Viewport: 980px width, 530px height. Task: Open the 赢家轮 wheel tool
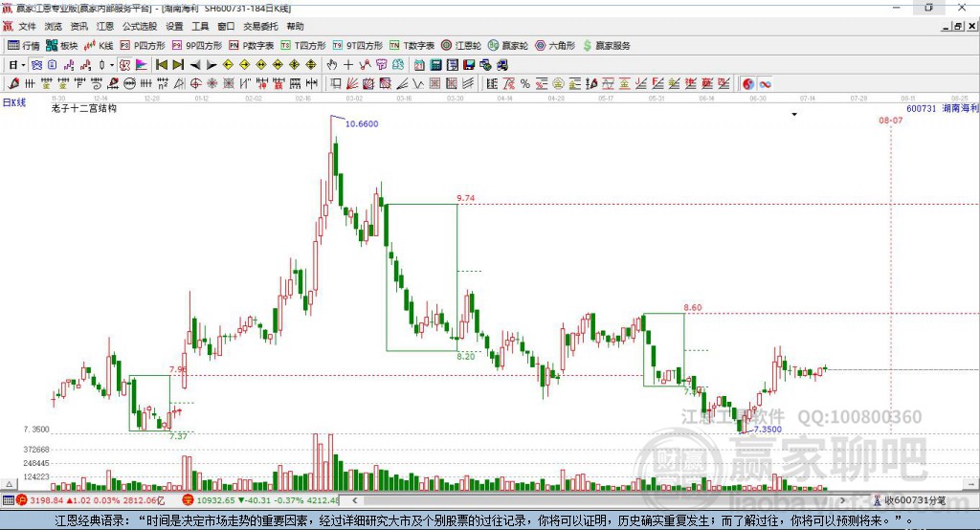pyautogui.click(x=508, y=46)
